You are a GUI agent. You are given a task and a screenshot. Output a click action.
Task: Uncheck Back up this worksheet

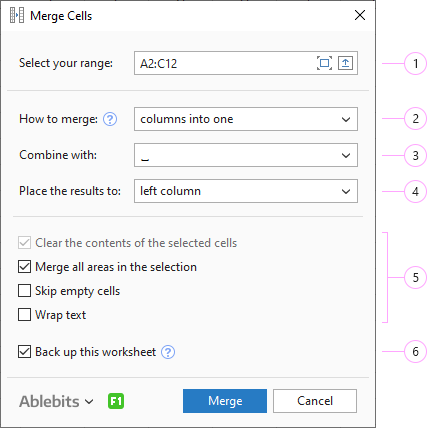(24, 352)
